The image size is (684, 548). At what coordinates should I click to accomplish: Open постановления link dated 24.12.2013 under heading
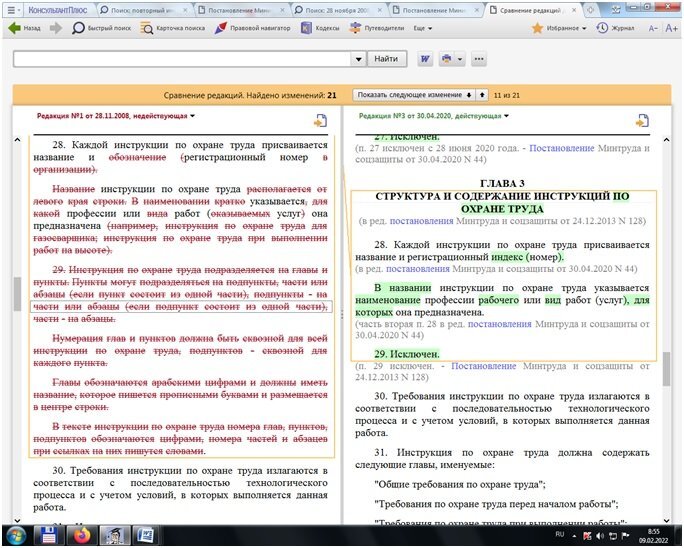(421, 221)
